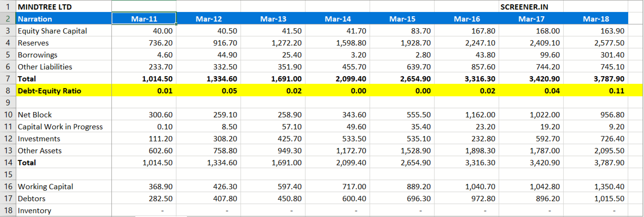Click Other Assets value 1,528.90
This screenshot has height=217, width=644.
click(x=415, y=150)
